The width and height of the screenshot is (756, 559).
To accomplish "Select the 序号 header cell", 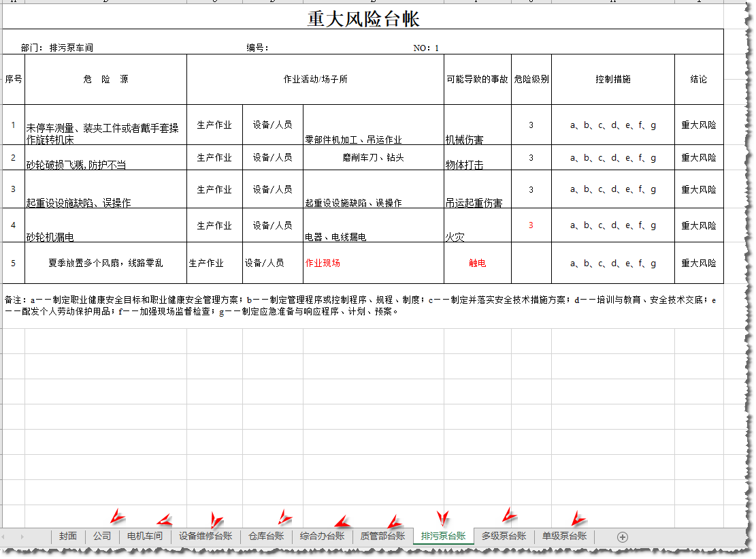I will coord(14,79).
